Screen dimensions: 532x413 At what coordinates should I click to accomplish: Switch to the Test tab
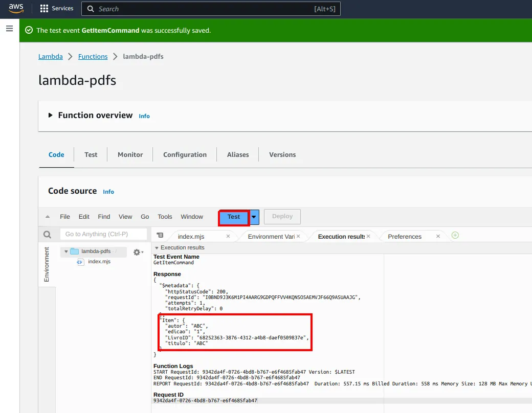pos(91,155)
